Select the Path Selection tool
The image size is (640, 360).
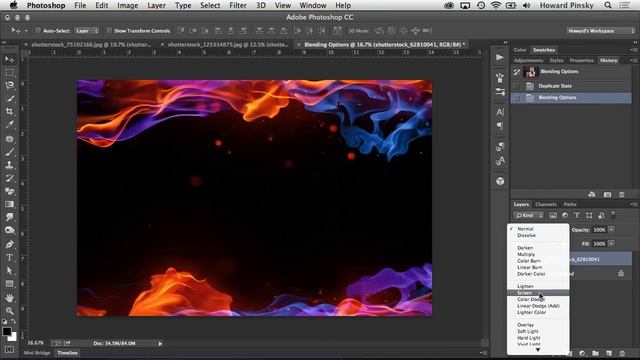click(9, 271)
